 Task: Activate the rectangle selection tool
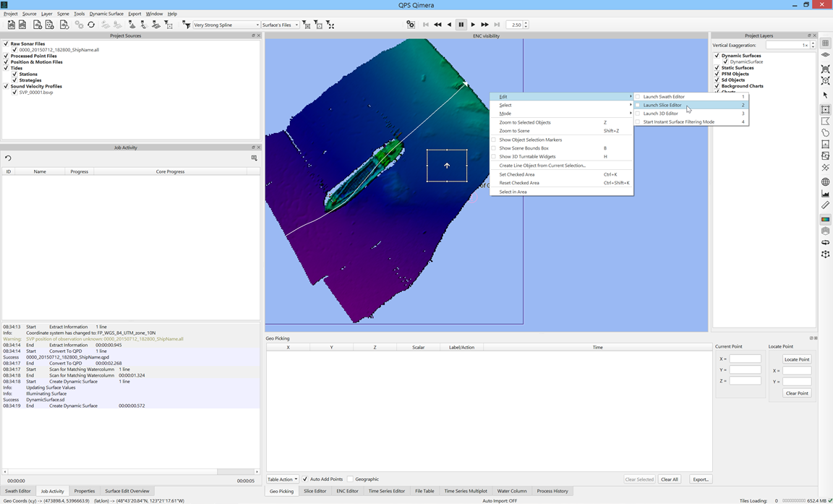pyautogui.click(x=825, y=110)
